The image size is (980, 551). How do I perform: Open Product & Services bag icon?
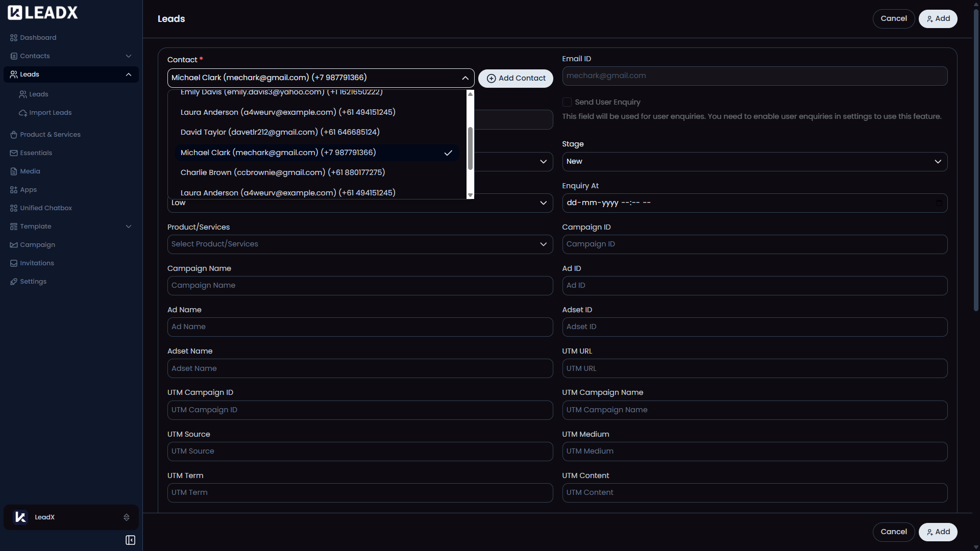14,135
